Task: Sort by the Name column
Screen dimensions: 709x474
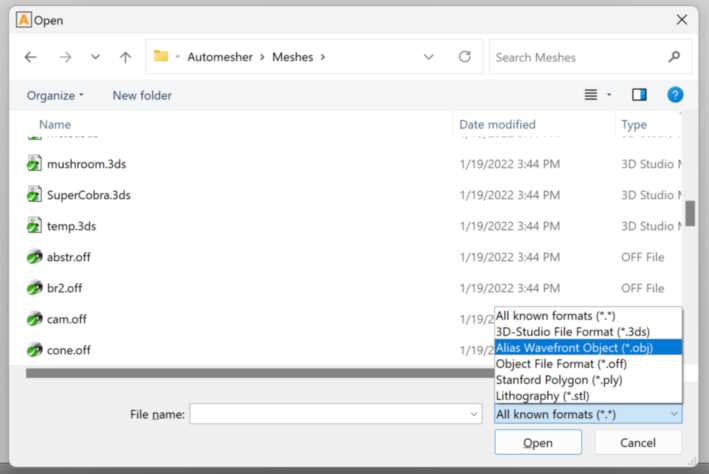Action: (x=55, y=124)
